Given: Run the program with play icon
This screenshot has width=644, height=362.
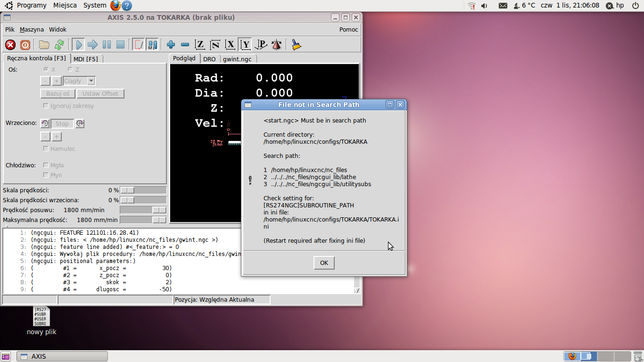Looking at the screenshot, I should [x=78, y=45].
